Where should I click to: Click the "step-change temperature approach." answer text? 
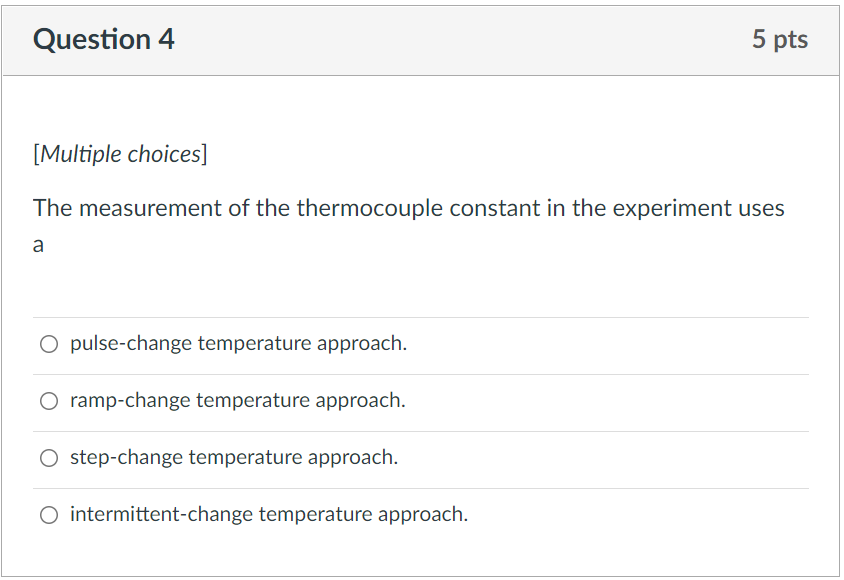(233, 458)
